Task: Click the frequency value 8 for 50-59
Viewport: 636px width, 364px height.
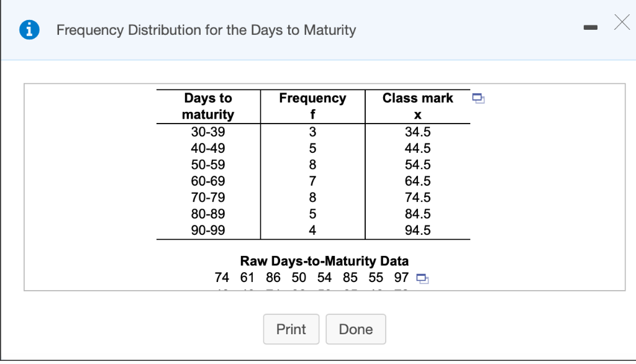Action: tap(312, 165)
